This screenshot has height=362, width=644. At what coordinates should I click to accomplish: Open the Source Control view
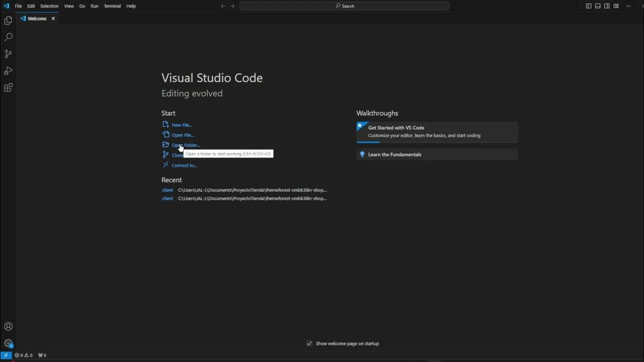pos(8,54)
